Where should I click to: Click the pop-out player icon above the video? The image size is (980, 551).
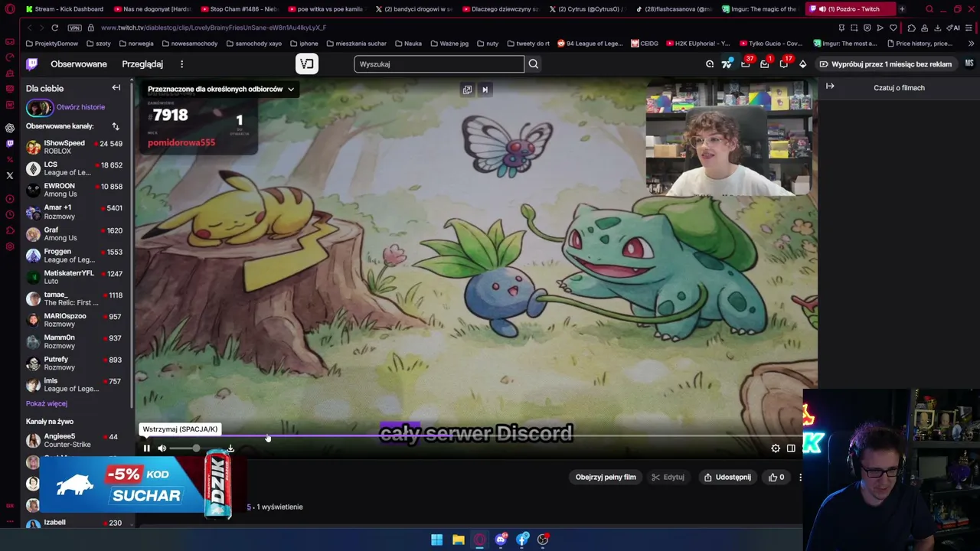pos(467,90)
